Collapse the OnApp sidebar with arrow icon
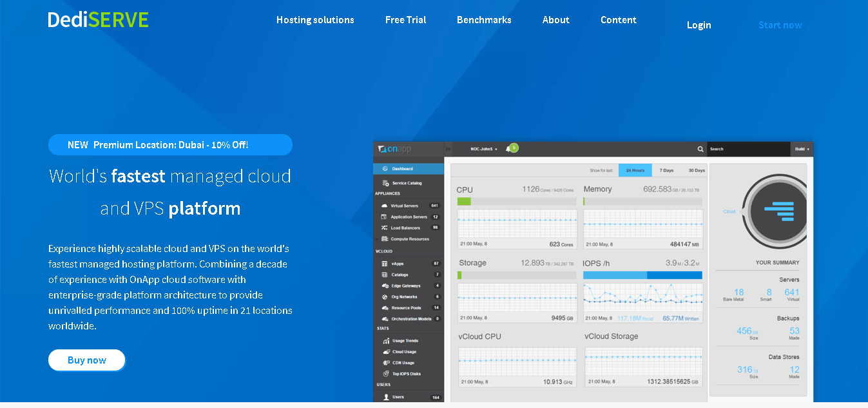Viewport: 868px width, 408px height. pos(448,149)
